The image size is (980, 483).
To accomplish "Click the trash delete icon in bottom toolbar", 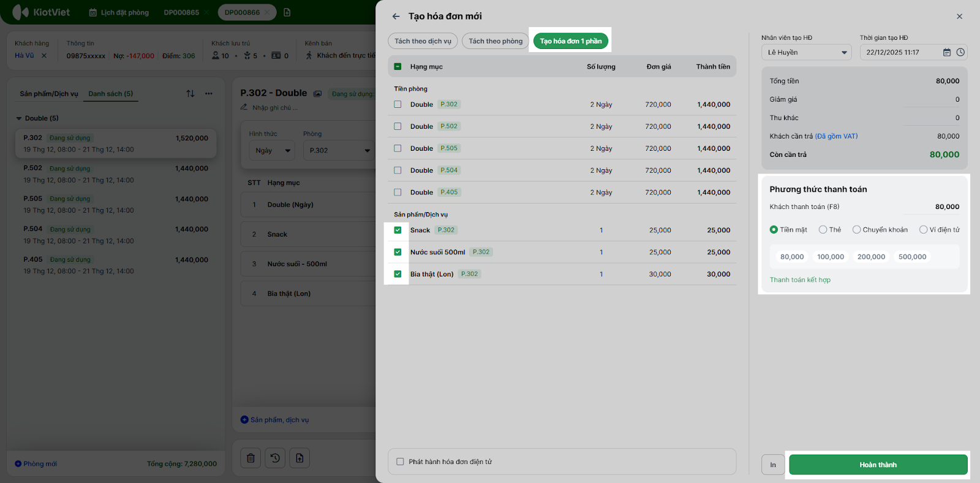I will click(x=251, y=458).
